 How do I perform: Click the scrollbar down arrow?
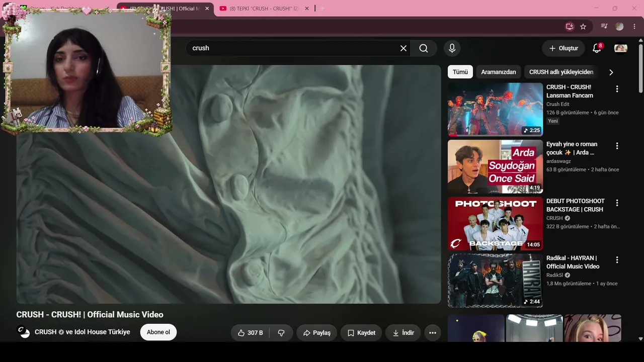click(x=640, y=338)
